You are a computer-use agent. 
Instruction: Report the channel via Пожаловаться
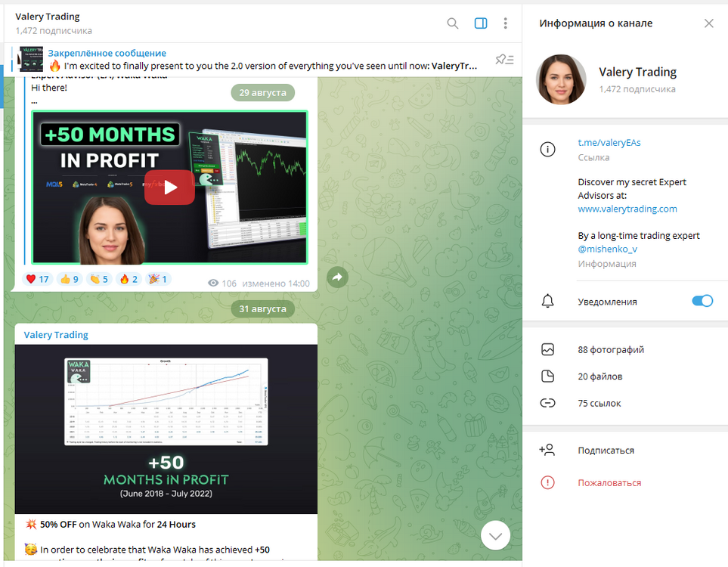coord(609,483)
